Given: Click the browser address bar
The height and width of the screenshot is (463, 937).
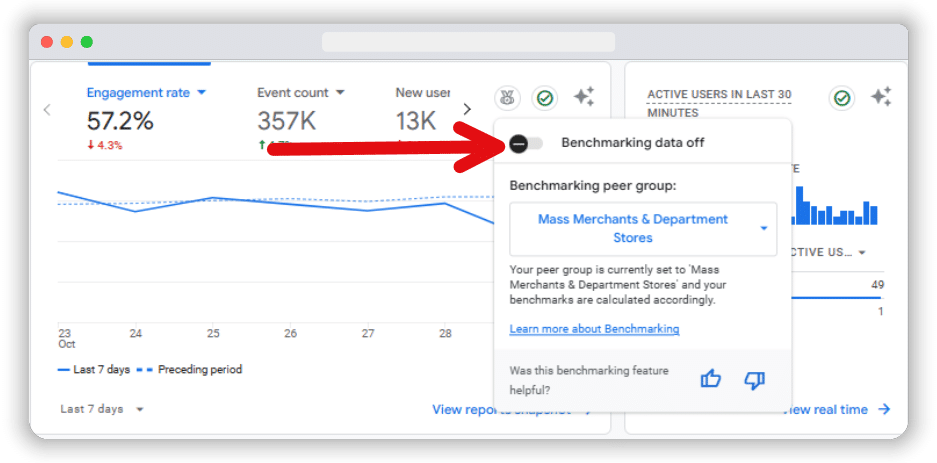Looking at the screenshot, I should click(468, 42).
